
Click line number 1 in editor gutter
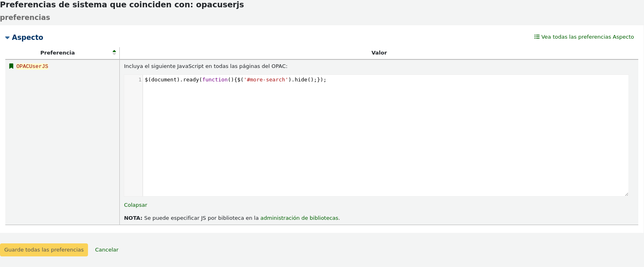140,80
